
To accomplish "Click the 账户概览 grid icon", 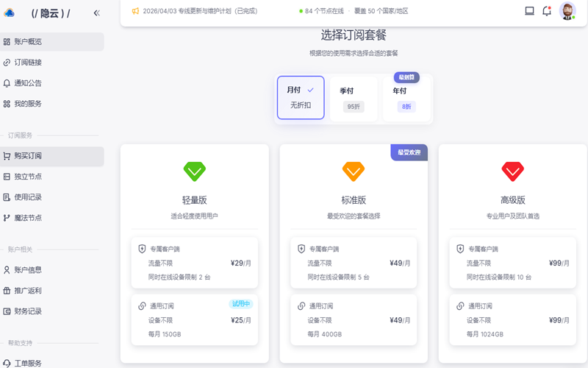I will [x=7, y=42].
